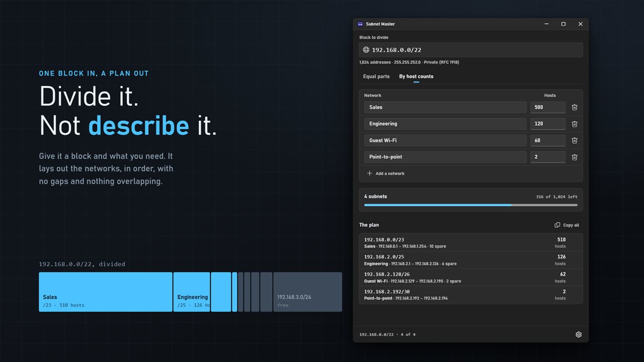Click the address usage progress bar

point(471,205)
